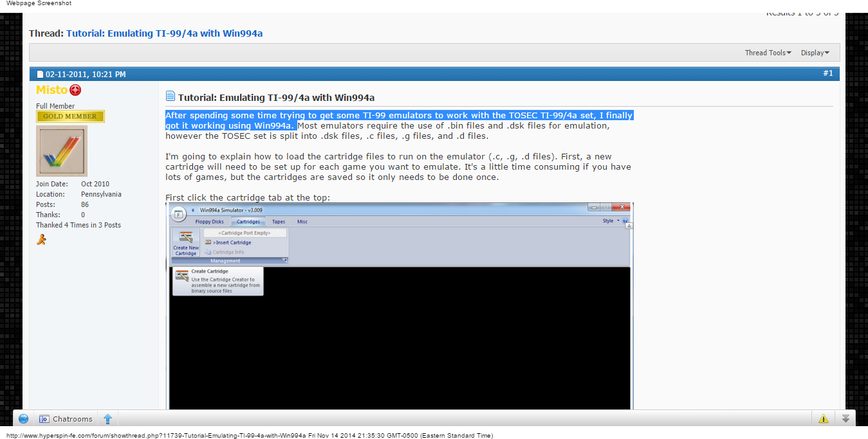This screenshot has width=868, height=439.
Task: Click the red offline status icon beside Misto
Action: coord(75,90)
